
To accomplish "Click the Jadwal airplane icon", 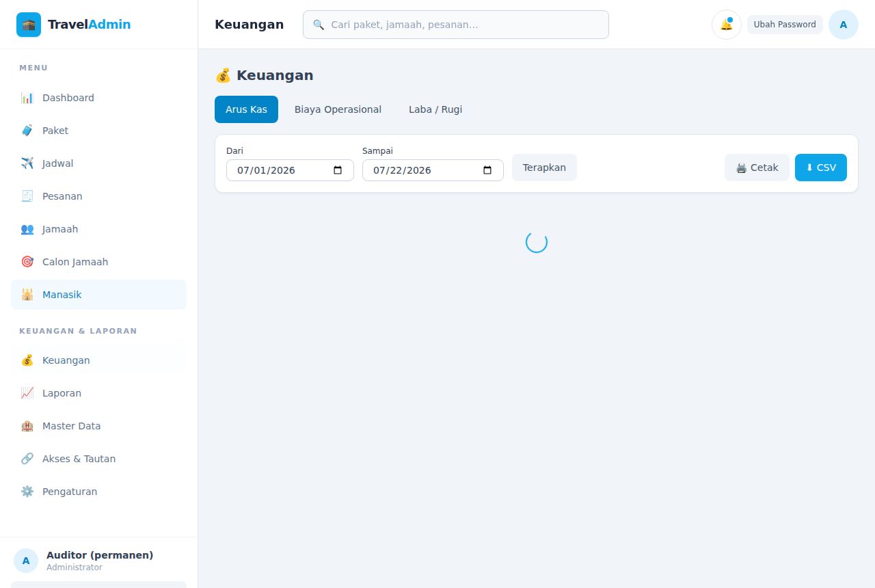I will pos(27,163).
